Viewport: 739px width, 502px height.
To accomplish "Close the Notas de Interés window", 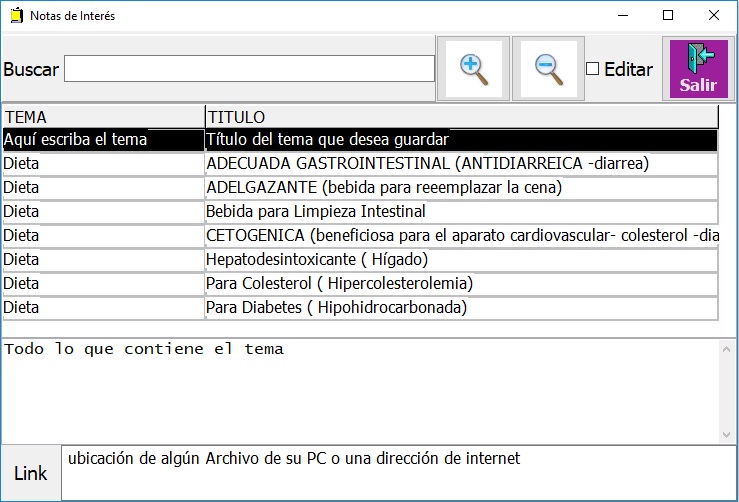I will click(714, 16).
